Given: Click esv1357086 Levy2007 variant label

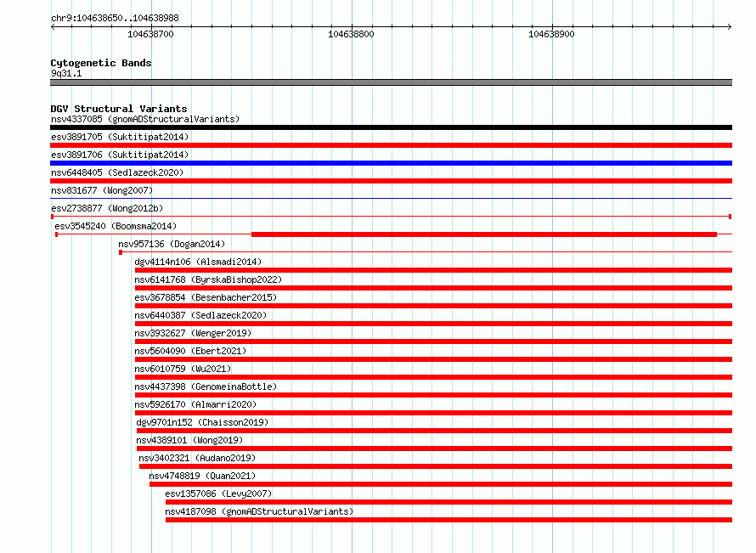Looking at the screenshot, I should (218, 494).
